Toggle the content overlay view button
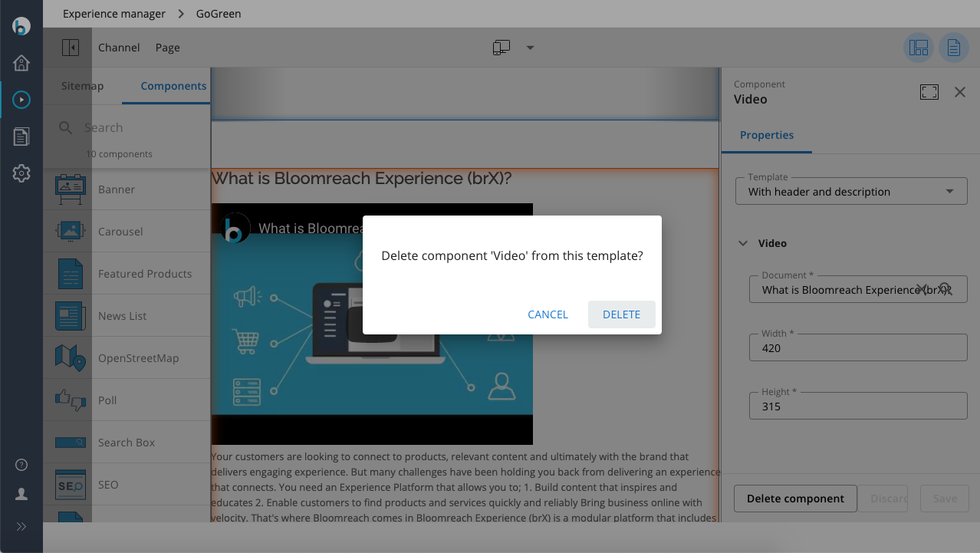 (953, 48)
